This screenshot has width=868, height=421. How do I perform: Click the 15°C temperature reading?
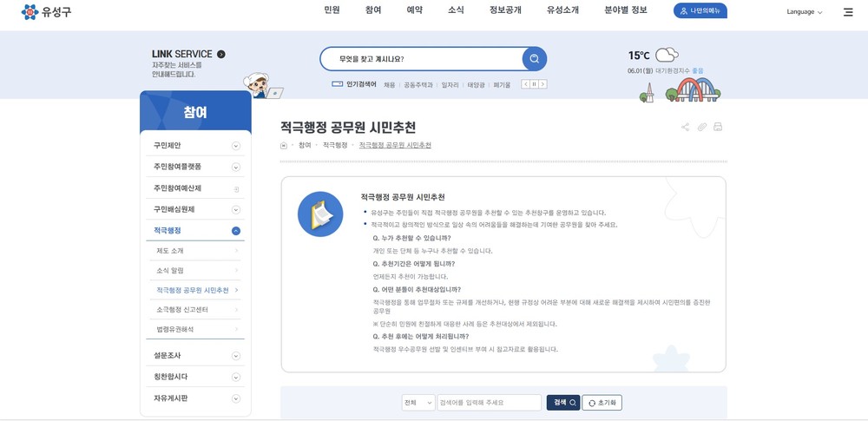[x=639, y=56]
